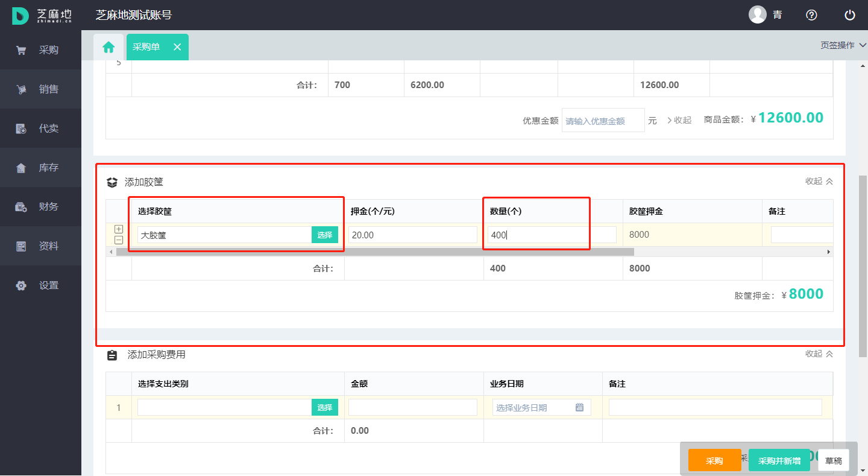Open the 财务 sidebar menu
Screen dimensions: 868x476
click(x=40, y=207)
